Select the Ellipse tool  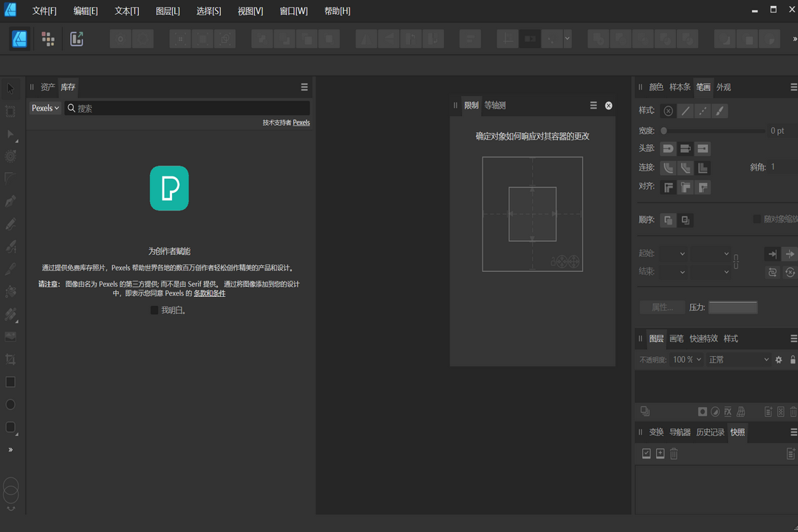(10, 404)
